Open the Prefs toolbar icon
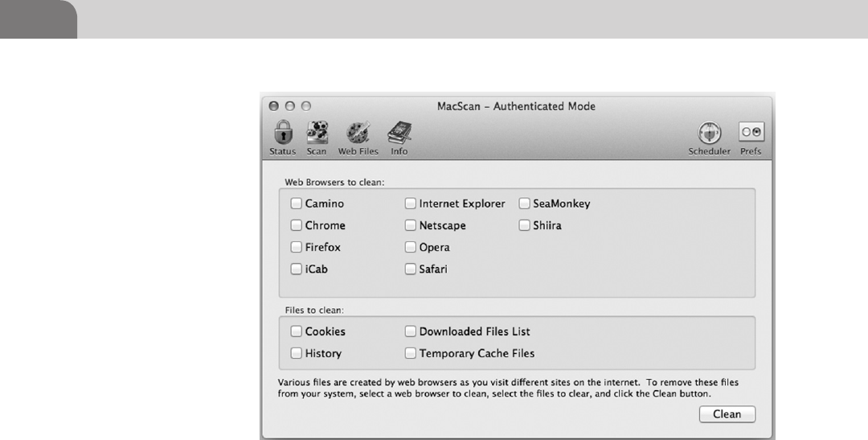 [x=751, y=132]
